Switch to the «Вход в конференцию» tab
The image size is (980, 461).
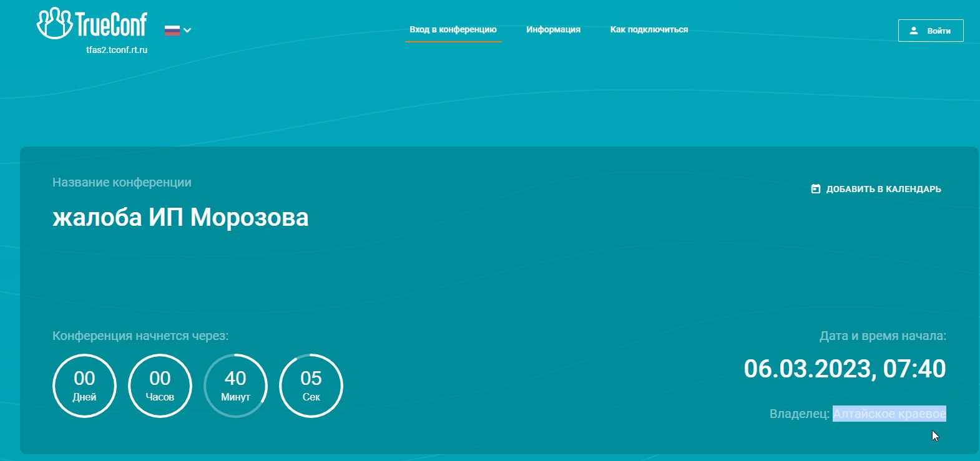453,29
